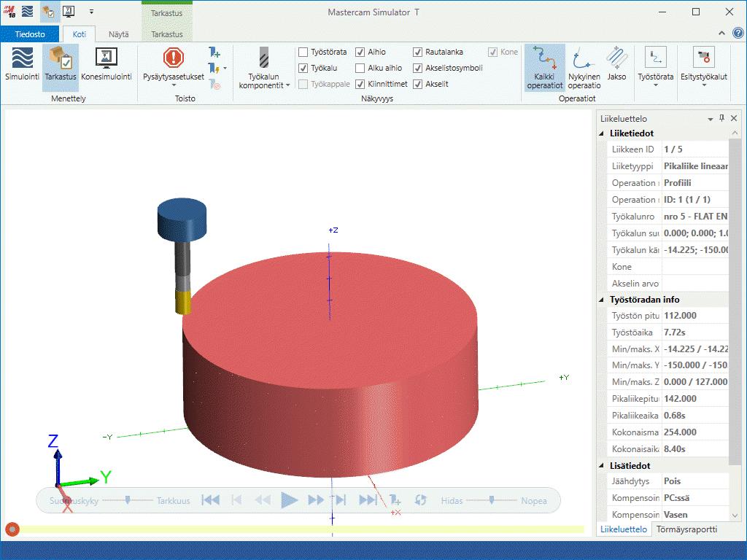
Task: Uncheck the Työkalu checkbox
Action: [303, 68]
